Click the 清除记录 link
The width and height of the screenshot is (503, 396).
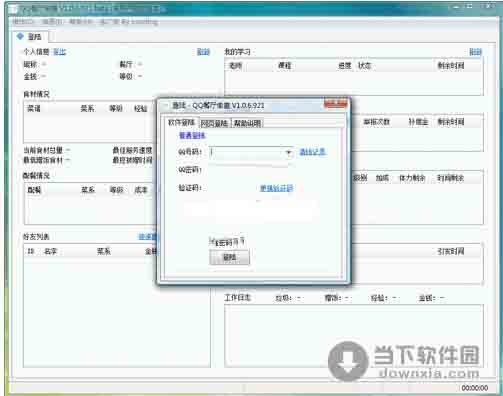click(312, 152)
